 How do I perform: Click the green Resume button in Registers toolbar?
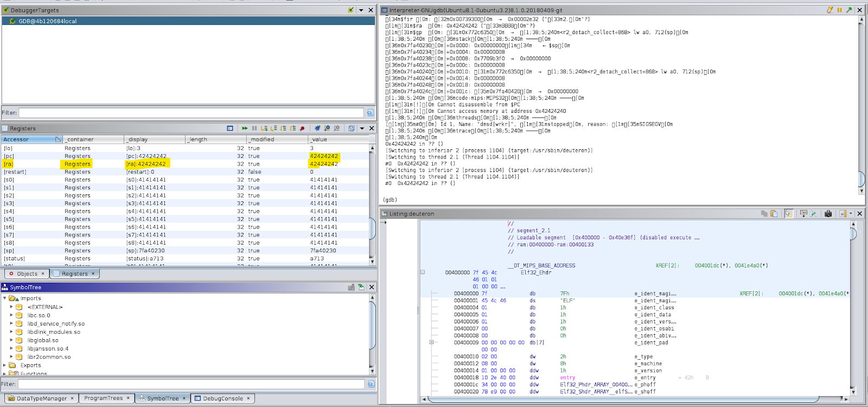[245, 129]
